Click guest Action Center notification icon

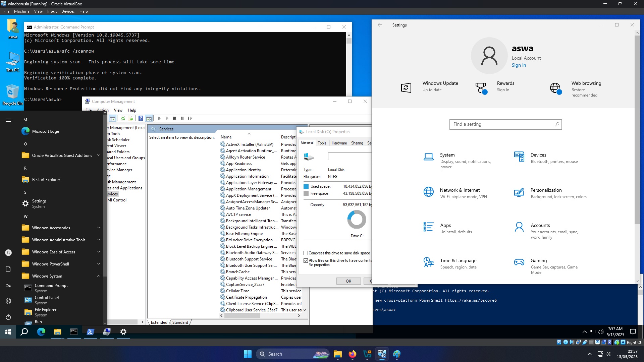pyautogui.click(x=633, y=332)
